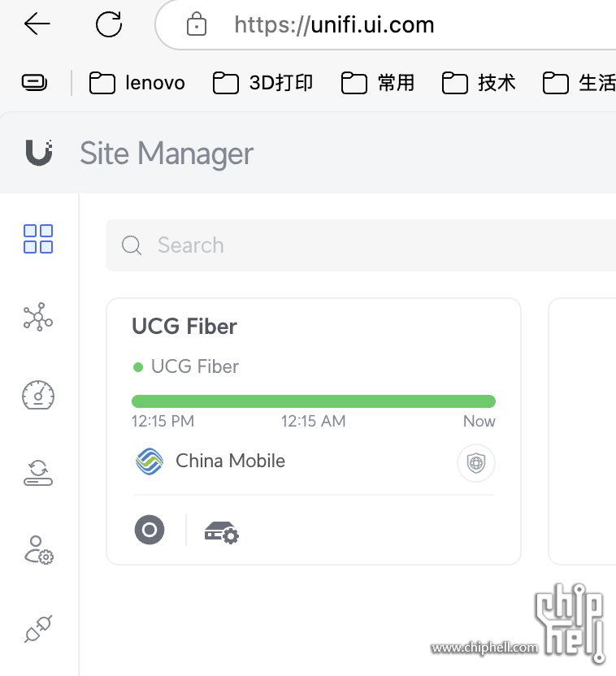The image size is (616, 676).
Task: Reload the page with the refresh icon
Action: point(109,24)
